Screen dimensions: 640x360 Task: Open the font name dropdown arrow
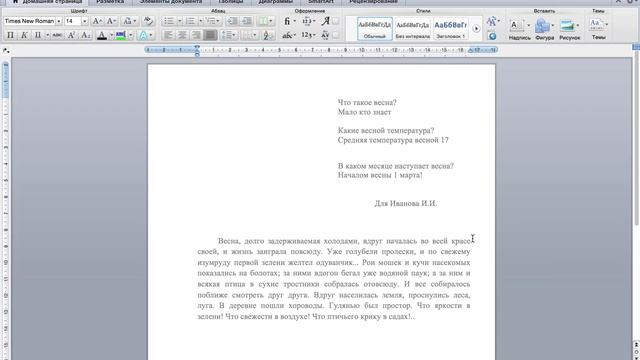[x=59, y=21]
